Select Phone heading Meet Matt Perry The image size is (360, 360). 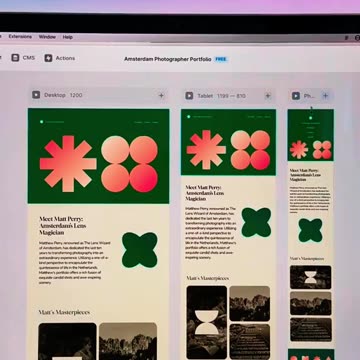point(305,175)
